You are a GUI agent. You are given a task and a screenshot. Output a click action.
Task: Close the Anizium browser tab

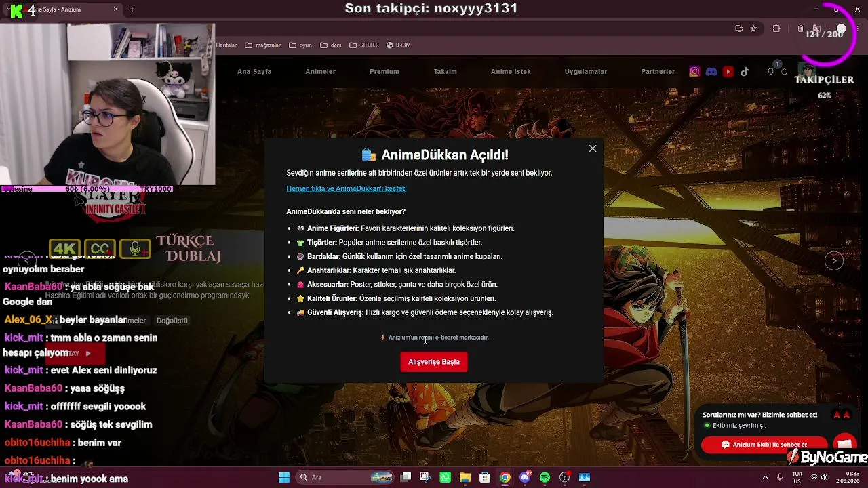(115, 9)
